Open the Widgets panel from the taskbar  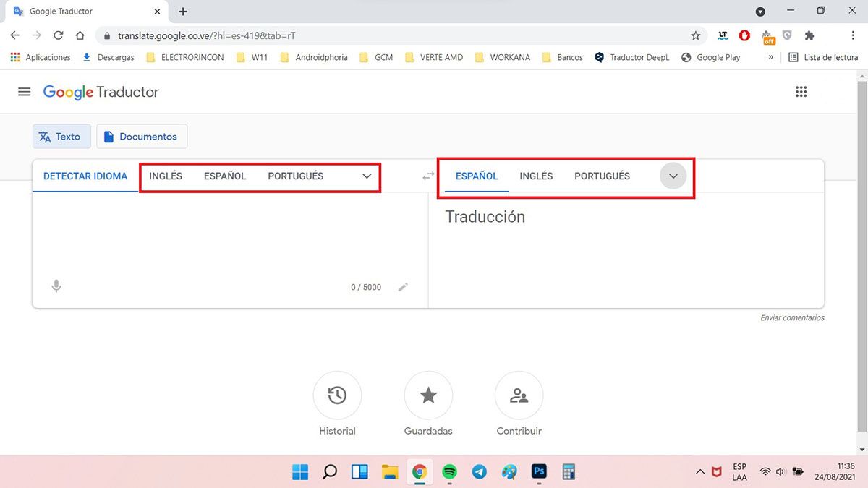click(359, 472)
